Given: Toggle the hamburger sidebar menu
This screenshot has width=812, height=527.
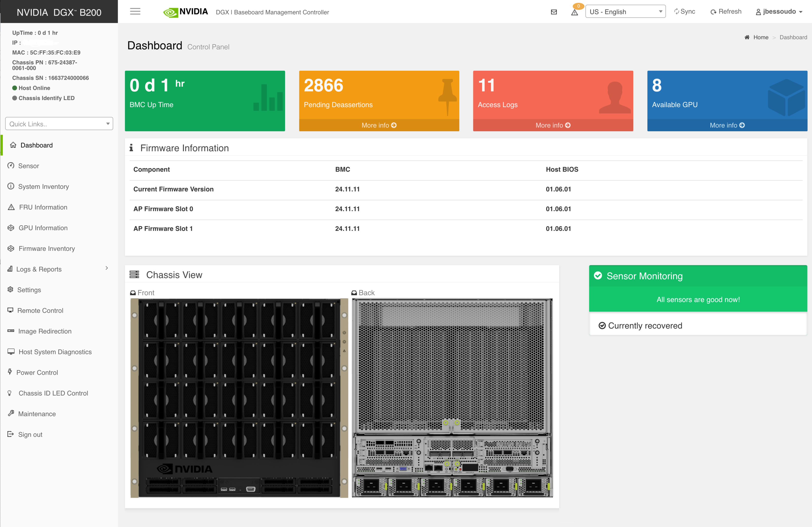Looking at the screenshot, I should [x=135, y=12].
